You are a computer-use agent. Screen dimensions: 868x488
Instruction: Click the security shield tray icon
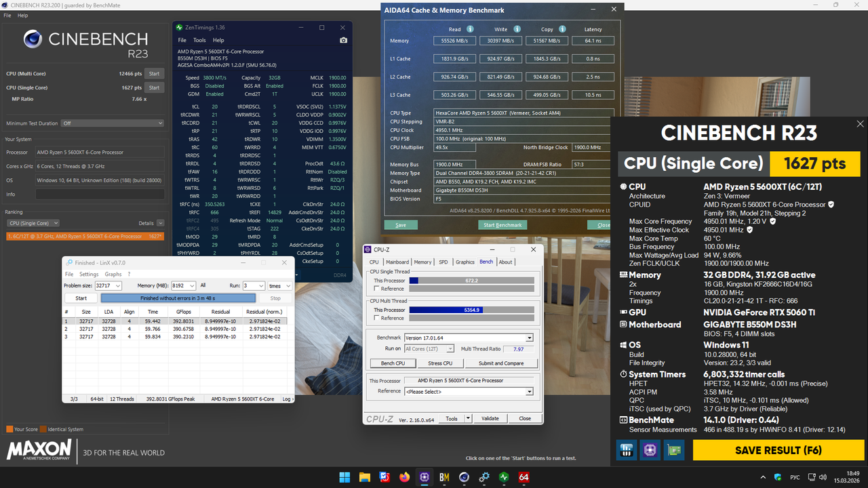click(x=778, y=477)
